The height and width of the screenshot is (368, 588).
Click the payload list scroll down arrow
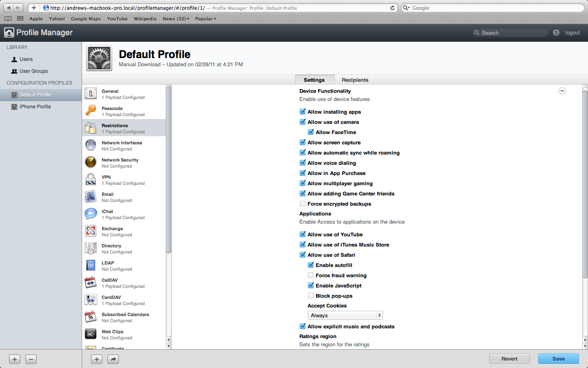tap(169, 346)
